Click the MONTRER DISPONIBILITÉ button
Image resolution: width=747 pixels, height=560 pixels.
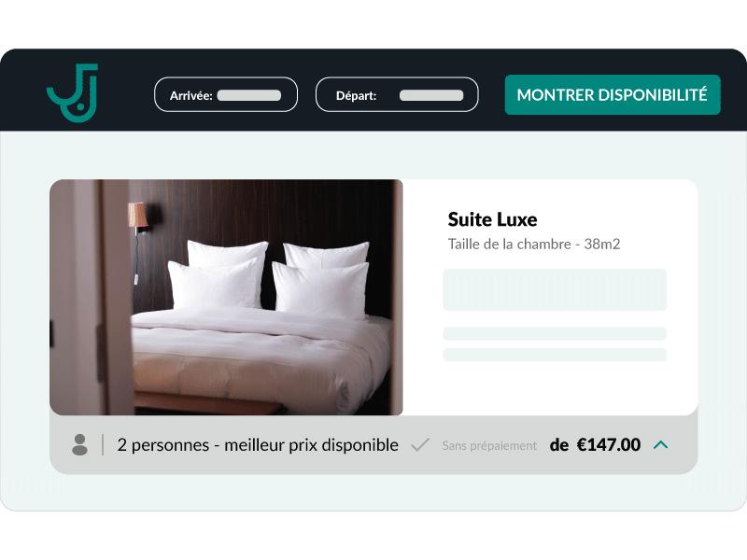(613, 94)
